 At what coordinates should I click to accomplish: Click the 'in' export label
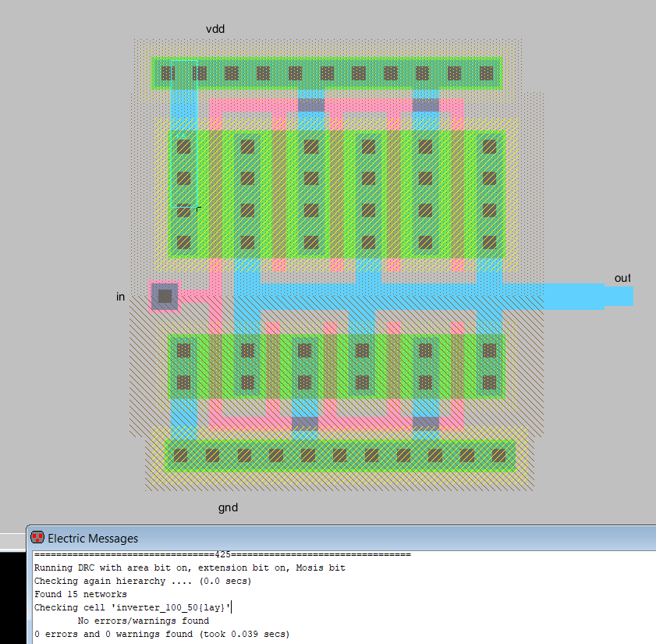[x=120, y=297]
